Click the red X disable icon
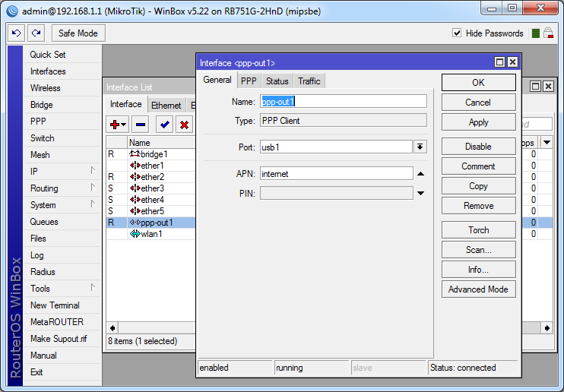This screenshot has width=564, height=392. tap(184, 125)
